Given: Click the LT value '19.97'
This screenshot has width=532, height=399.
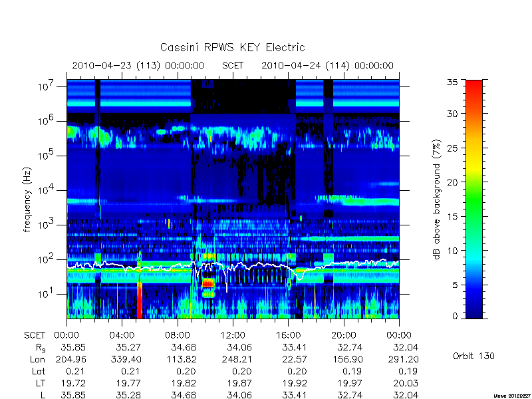Looking at the screenshot, I should (x=350, y=384).
